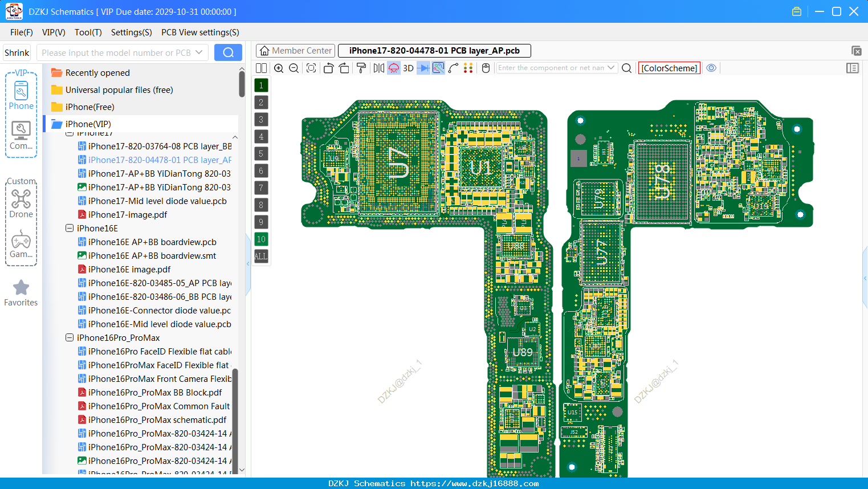
Task: Open File(F) menu
Action: [x=22, y=32]
